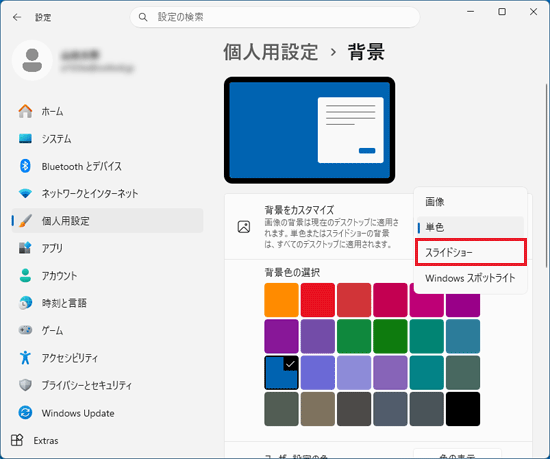
Task: Select 単色 in the background dropdown
Action: [x=470, y=227]
